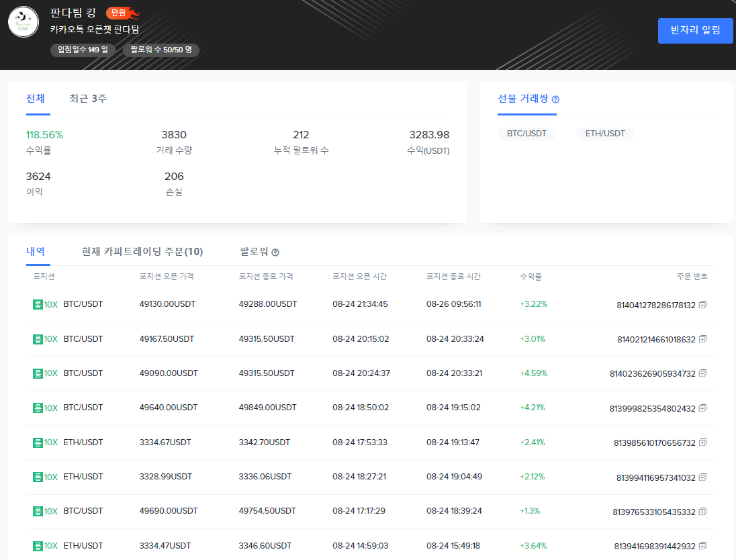736x560 pixels.
Task: Click the help icon beside 팔로워
Action: [x=275, y=252]
